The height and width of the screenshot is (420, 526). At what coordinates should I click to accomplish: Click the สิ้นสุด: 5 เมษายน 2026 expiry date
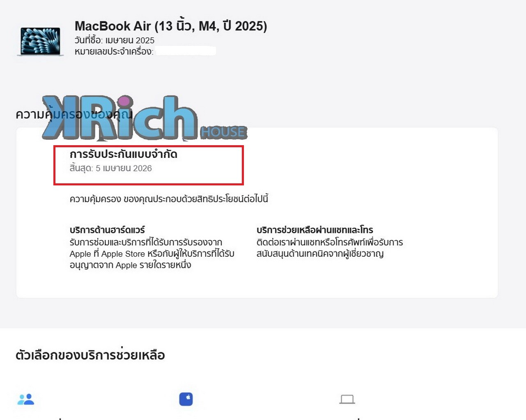tap(111, 168)
